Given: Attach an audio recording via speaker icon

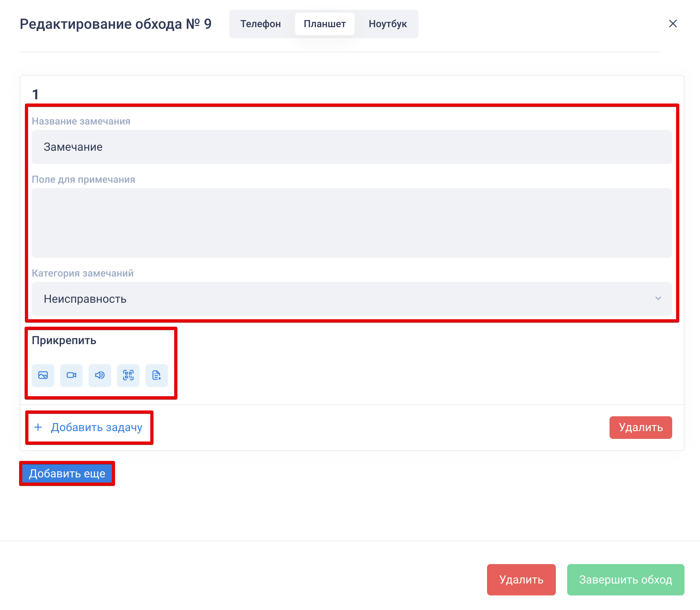Looking at the screenshot, I should tap(100, 375).
